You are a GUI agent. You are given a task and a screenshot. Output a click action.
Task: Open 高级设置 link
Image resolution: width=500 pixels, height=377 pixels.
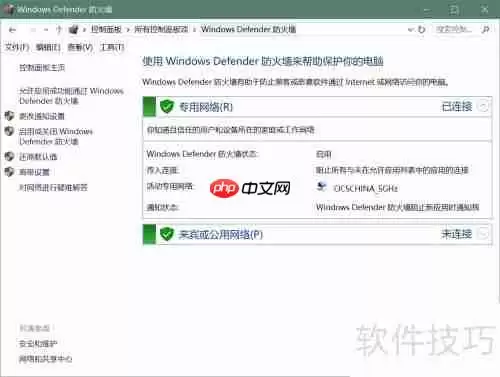[34, 172]
